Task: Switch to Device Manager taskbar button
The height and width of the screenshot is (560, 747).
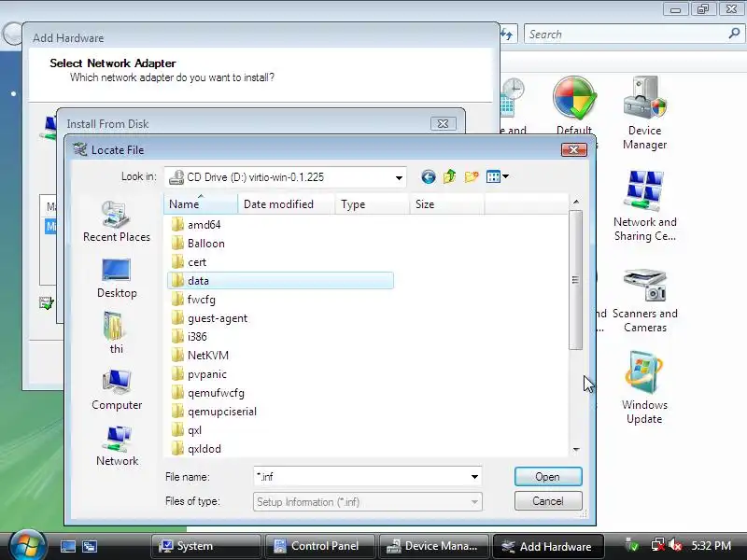Action: (433, 546)
